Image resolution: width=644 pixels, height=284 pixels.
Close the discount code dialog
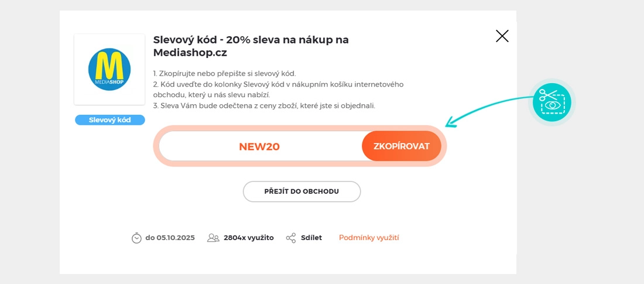point(502,36)
